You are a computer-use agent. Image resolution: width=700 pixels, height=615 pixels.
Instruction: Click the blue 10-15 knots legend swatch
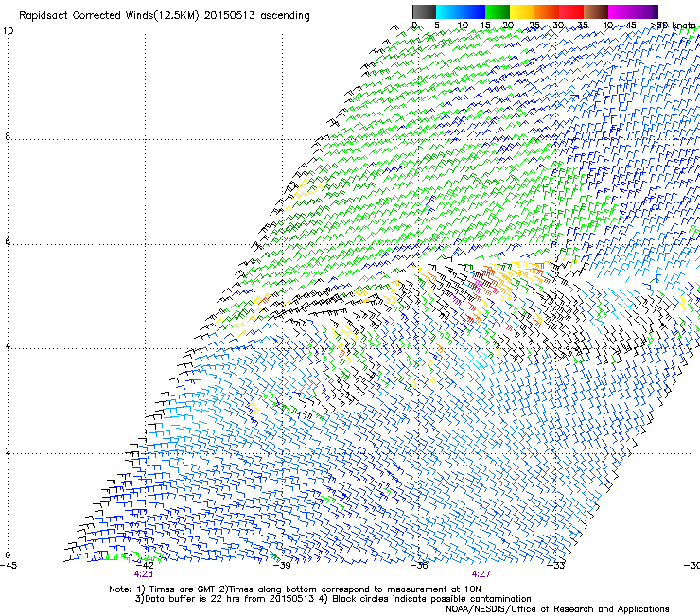(473, 11)
